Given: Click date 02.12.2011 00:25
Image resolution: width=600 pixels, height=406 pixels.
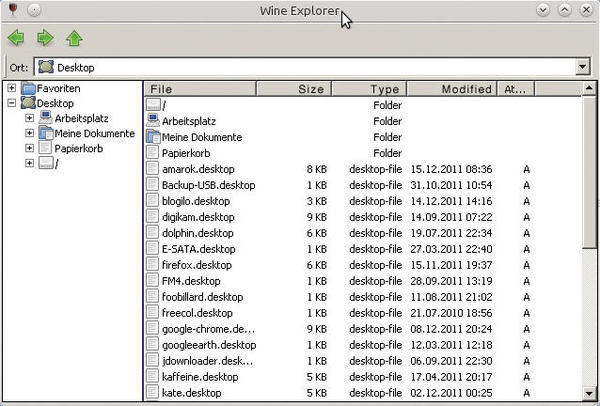Looking at the screenshot, I should pos(451,393).
